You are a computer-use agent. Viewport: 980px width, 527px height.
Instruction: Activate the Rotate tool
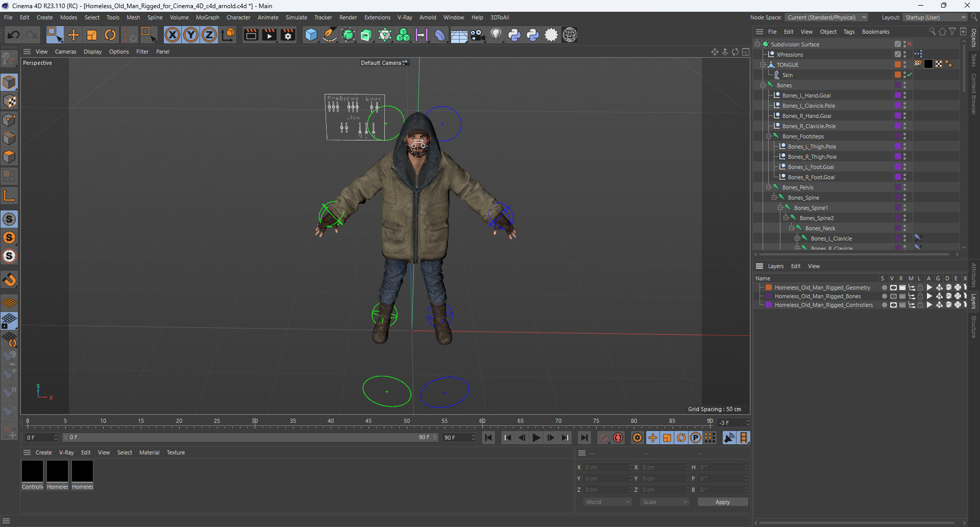[x=110, y=35]
